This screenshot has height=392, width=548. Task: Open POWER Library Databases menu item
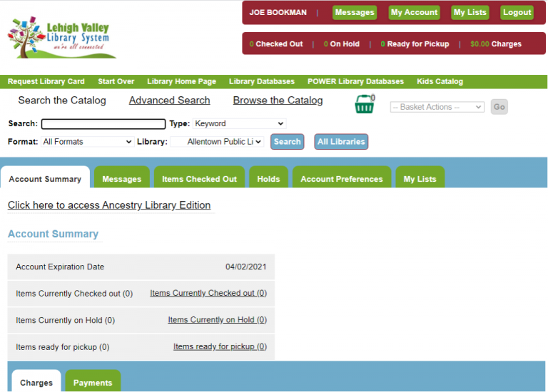(x=355, y=81)
